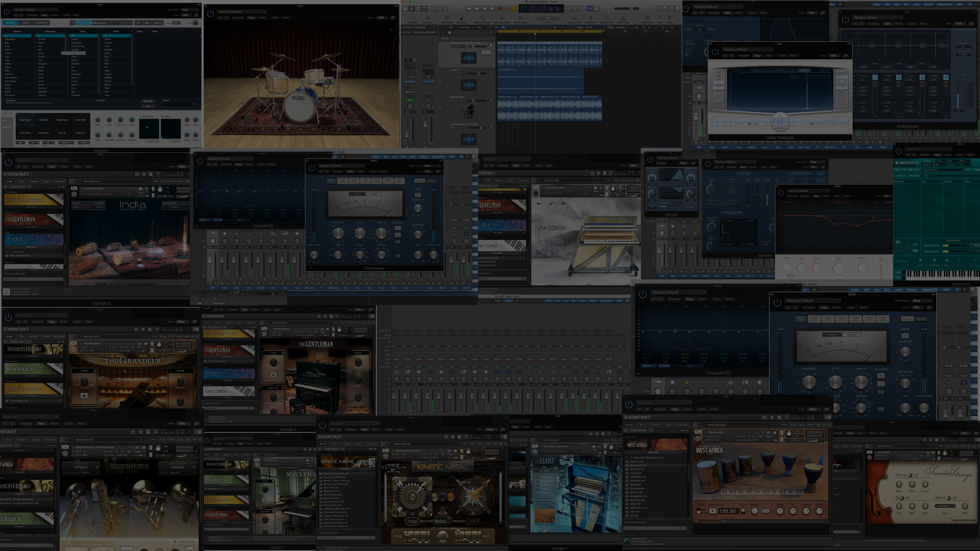Open the Strings Room Type dropdown in Session Strings

[x=945, y=506]
